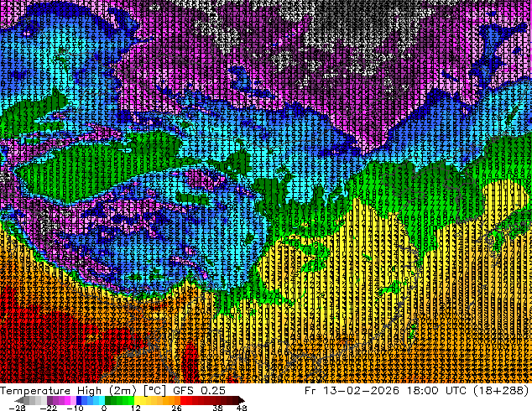Click the dark blue legend swatch above -10

click(79, 400)
